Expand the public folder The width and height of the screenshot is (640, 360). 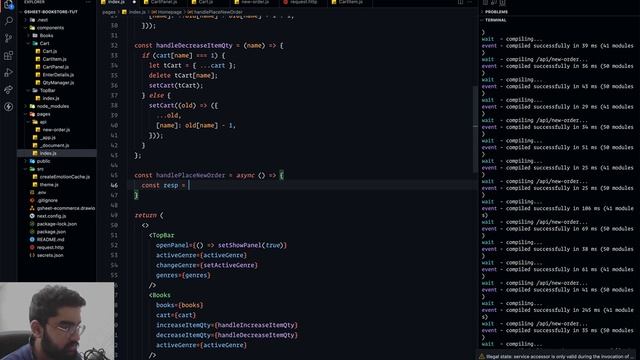(x=43, y=161)
